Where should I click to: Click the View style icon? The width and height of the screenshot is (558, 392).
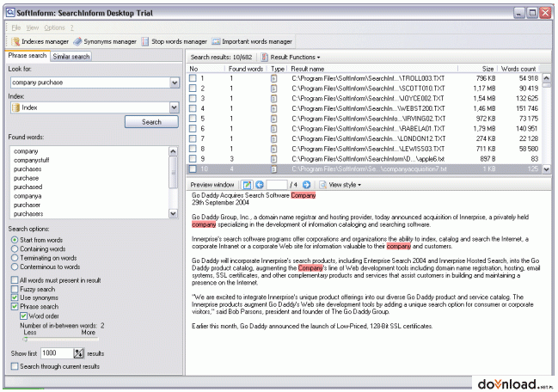322,185
